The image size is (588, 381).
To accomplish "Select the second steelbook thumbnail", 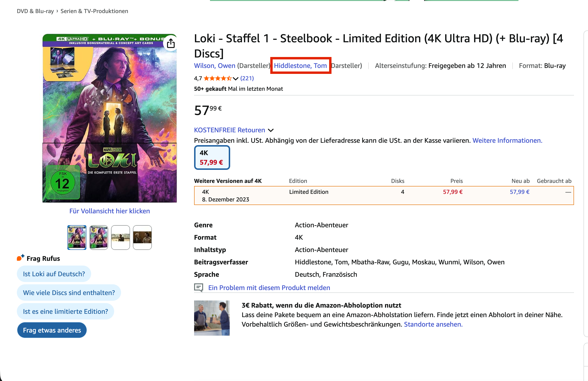I will coord(98,237).
